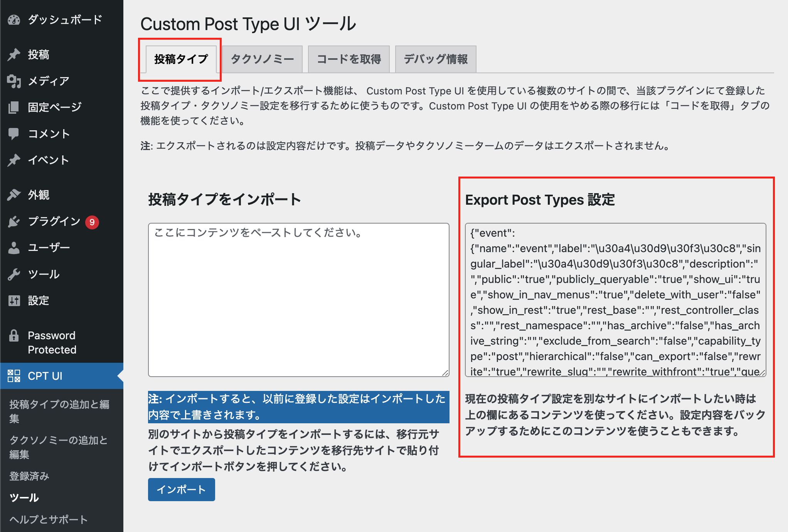Viewport: 788px width, 532px height.
Task: Open the CPT UI menu item
Action: [62, 376]
